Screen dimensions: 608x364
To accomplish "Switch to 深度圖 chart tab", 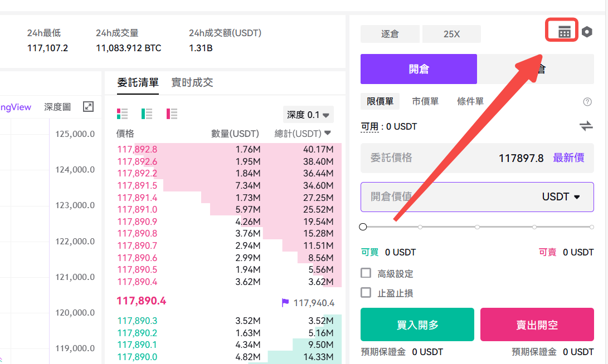I will click(x=57, y=107).
